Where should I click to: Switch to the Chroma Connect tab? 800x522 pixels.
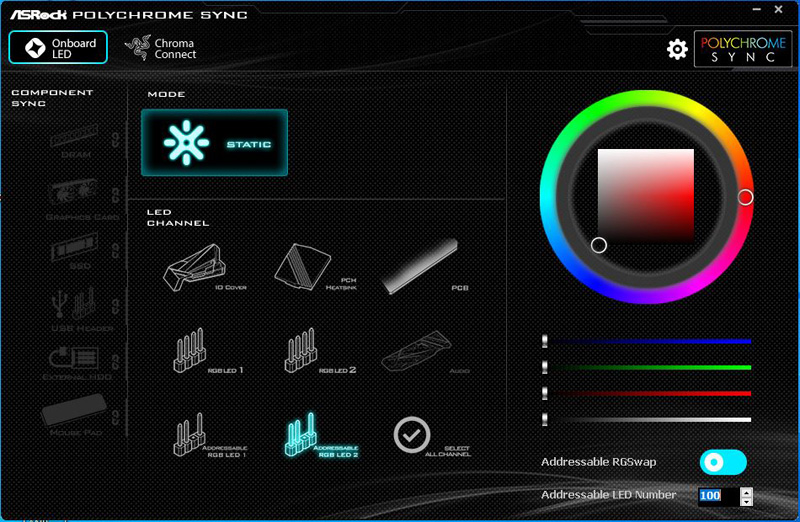tap(161, 48)
